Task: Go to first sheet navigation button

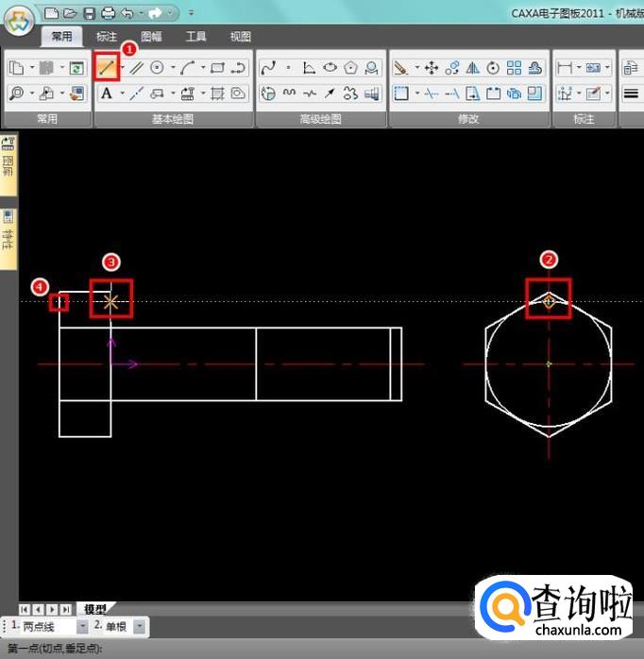Action: [x=25, y=609]
